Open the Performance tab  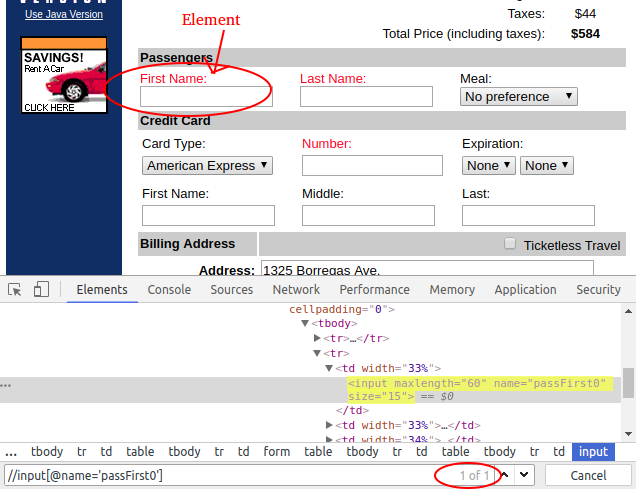tap(374, 290)
